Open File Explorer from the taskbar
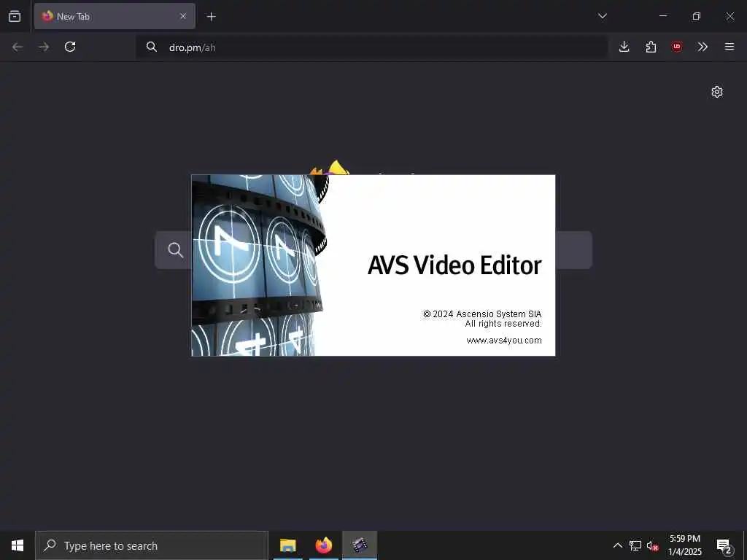747x560 pixels. point(287,545)
